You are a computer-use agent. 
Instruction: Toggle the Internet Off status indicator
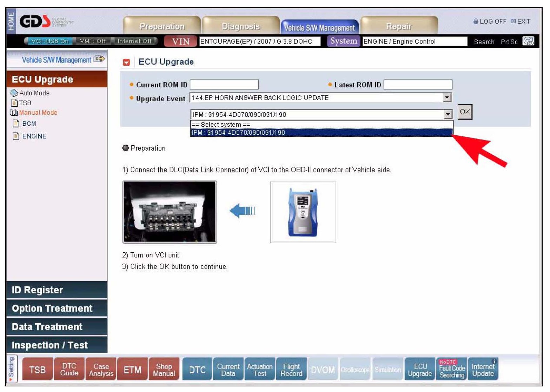pyautogui.click(x=134, y=41)
